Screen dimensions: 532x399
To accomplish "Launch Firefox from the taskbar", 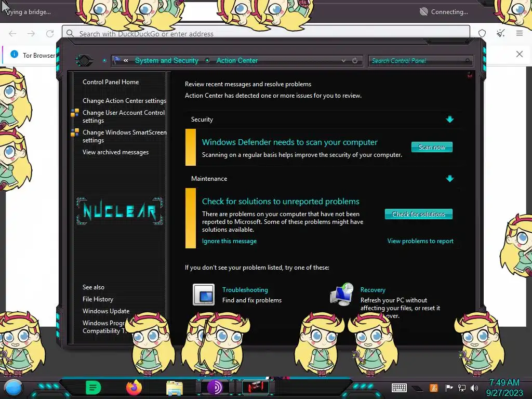I will [x=134, y=388].
